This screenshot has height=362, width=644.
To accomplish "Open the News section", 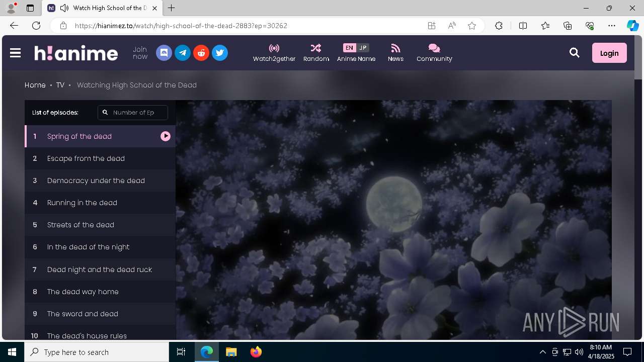I will pos(395,53).
